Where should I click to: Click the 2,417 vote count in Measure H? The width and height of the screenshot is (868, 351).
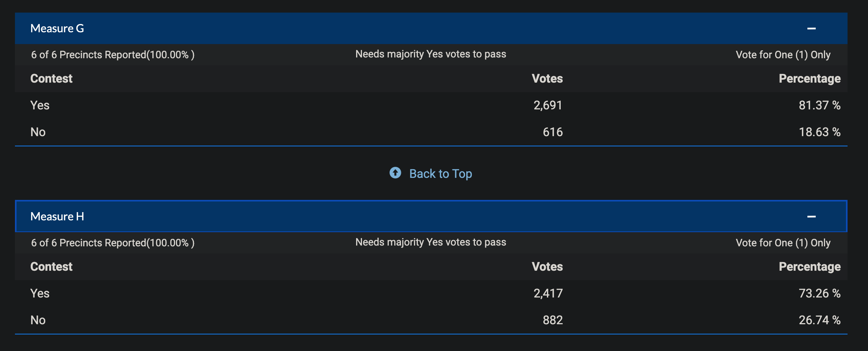tap(548, 294)
